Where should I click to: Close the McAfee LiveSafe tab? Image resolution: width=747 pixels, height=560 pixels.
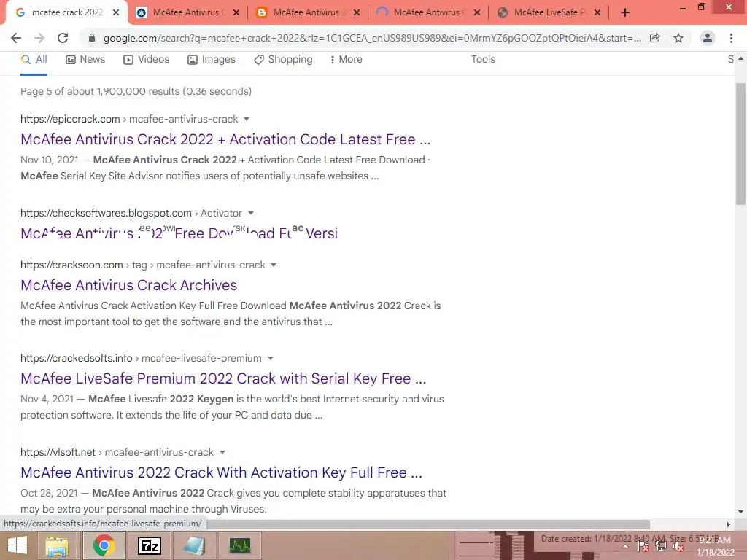(x=597, y=13)
